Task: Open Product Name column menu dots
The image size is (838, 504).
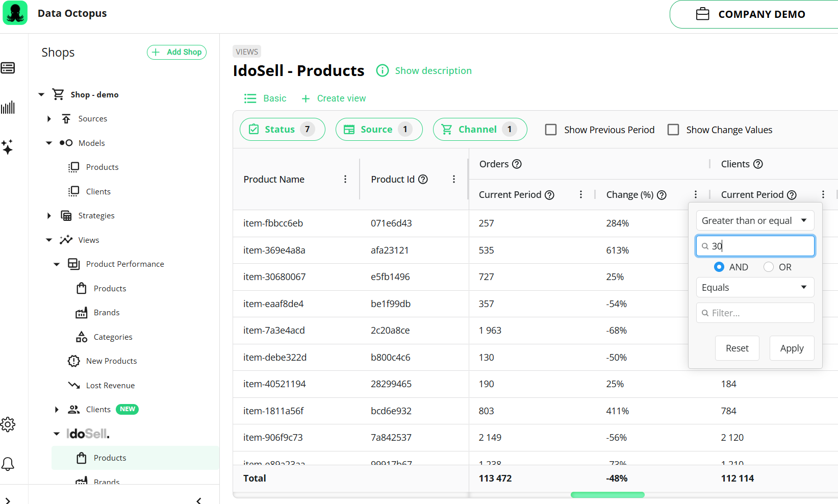Action: tap(345, 179)
